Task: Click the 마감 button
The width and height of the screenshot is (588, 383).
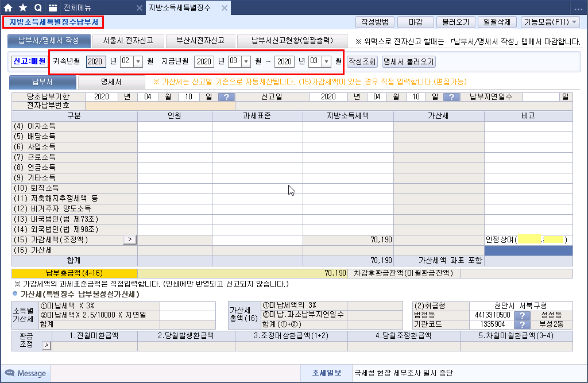Action: coord(415,22)
